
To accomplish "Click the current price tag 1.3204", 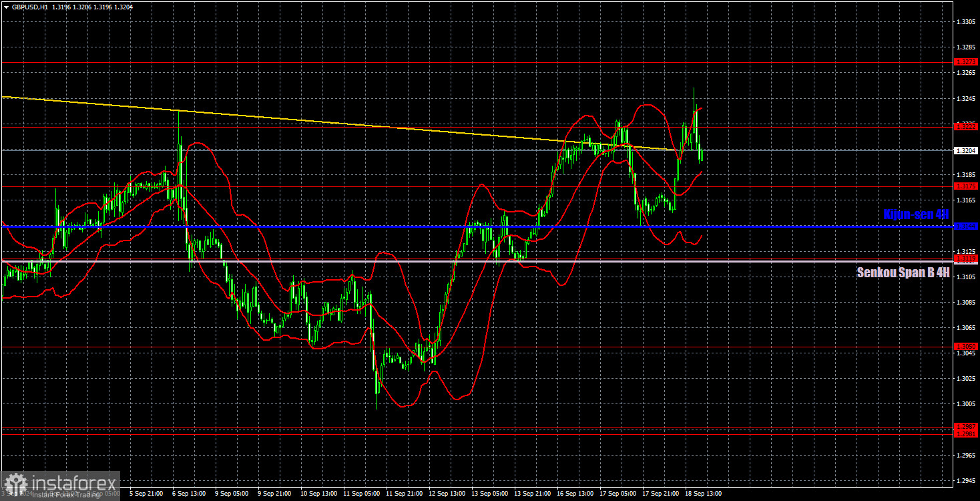I will (966, 151).
